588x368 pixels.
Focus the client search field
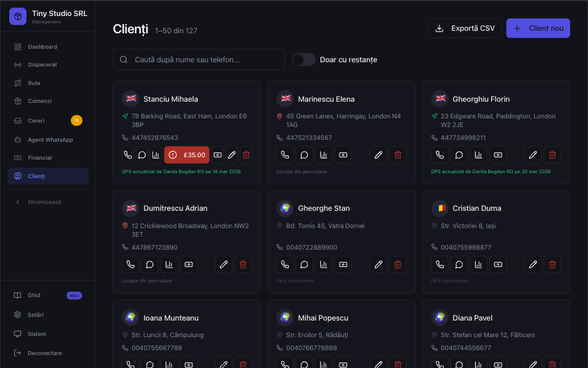tap(199, 60)
